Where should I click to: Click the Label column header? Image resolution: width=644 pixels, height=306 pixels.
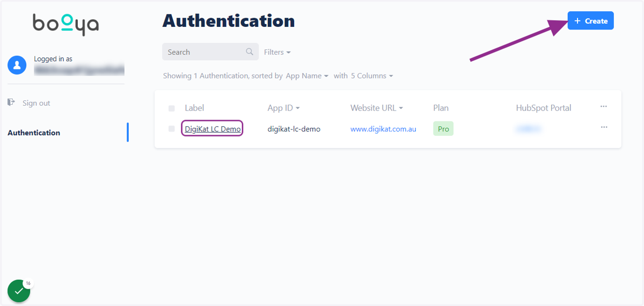pos(194,108)
